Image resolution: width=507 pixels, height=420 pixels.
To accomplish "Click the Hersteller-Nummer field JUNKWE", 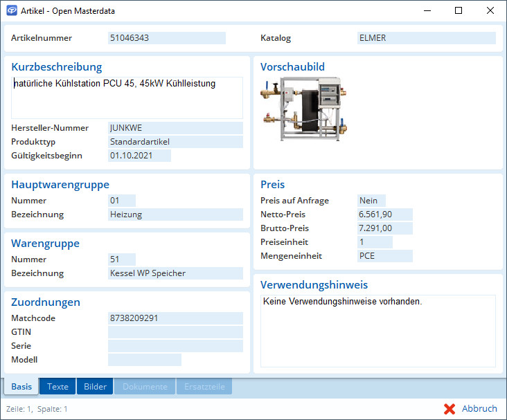I will (175, 128).
